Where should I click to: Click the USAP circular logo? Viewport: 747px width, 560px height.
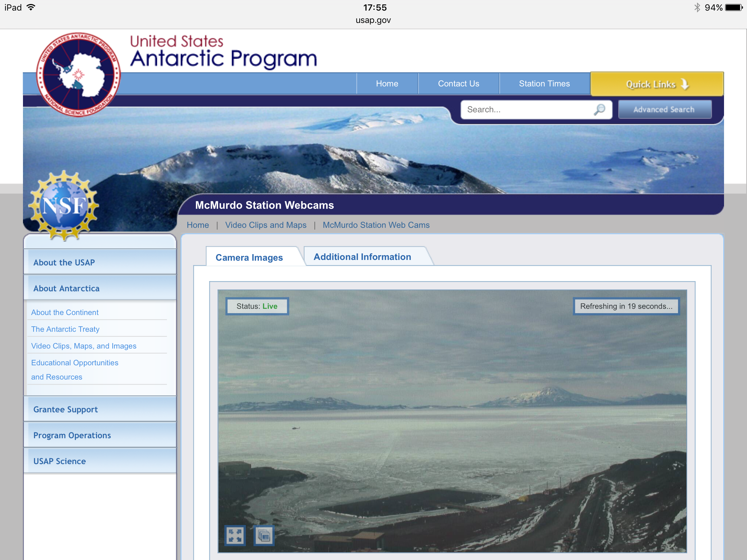78,75
